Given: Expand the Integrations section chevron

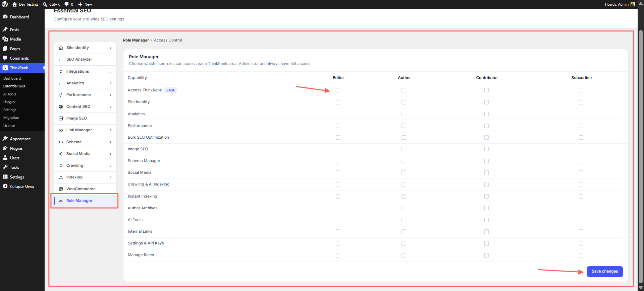Looking at the screenshot, I should pyautogui.click(x=111, y=72).
